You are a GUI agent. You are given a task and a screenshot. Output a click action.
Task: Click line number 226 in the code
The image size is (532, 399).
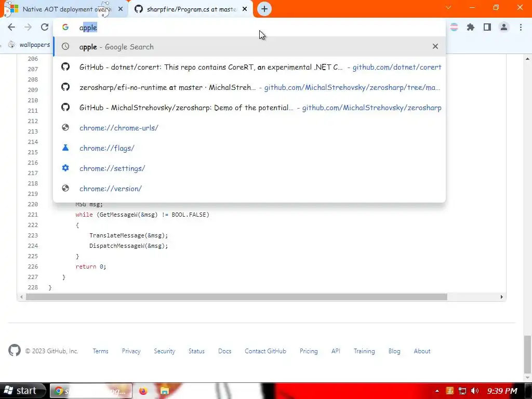[x=33, y=267]
